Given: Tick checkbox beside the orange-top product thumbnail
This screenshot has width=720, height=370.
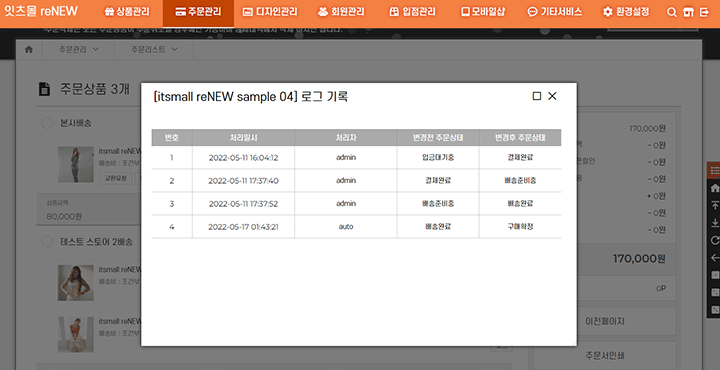Looking at the screenshot, I should [47, 323].
